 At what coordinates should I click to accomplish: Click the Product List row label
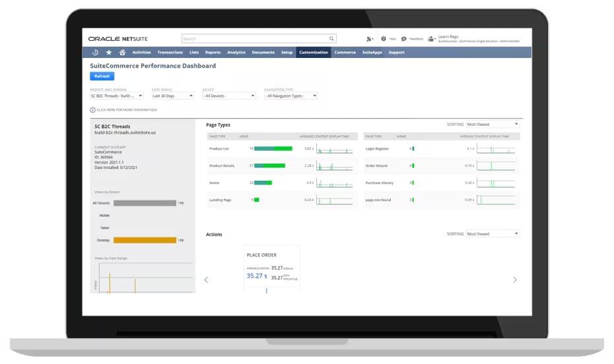coord(219,148)
